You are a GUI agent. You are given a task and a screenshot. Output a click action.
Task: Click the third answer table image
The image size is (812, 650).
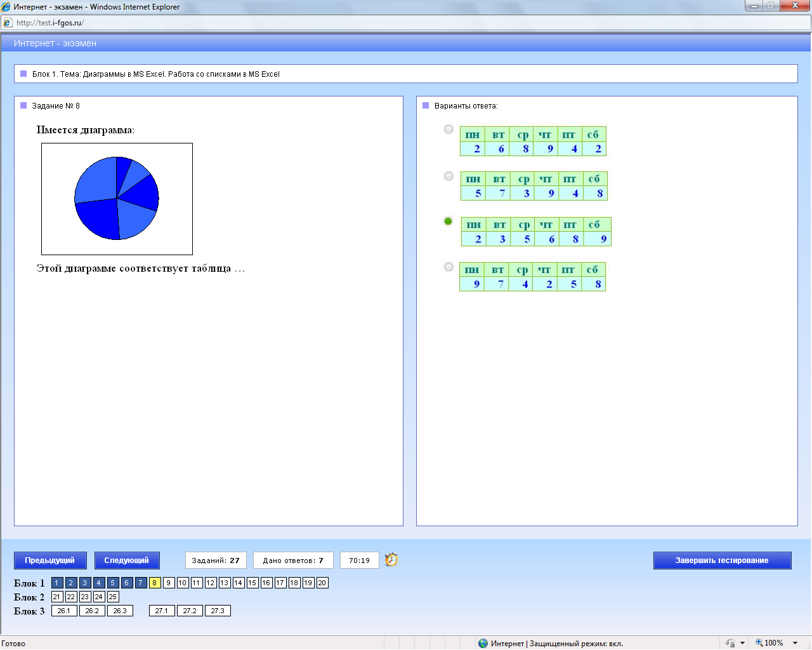point(536,232)
